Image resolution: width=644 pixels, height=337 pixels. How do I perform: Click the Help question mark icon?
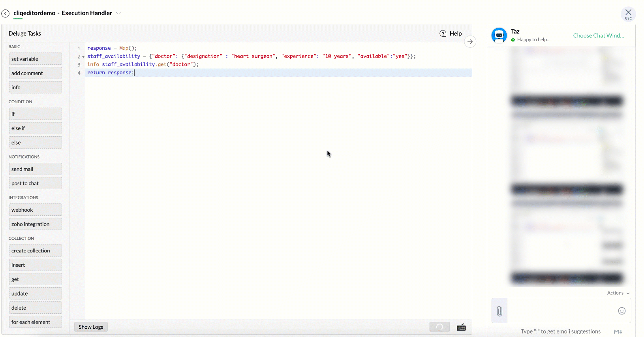point(443,34)
